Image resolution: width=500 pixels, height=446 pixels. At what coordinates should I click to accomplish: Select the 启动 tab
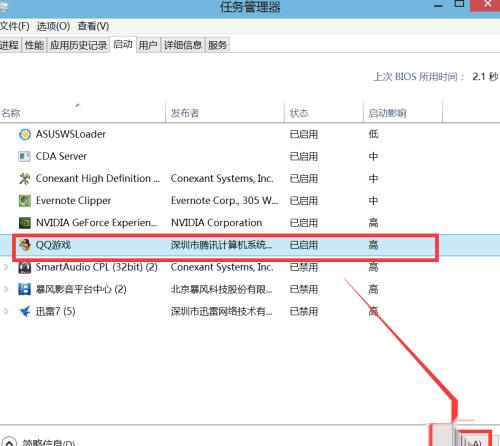click(123, 44)
